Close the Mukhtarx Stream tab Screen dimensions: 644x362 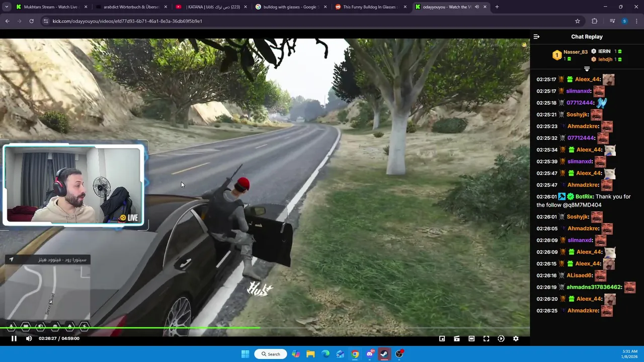[86, 7]
